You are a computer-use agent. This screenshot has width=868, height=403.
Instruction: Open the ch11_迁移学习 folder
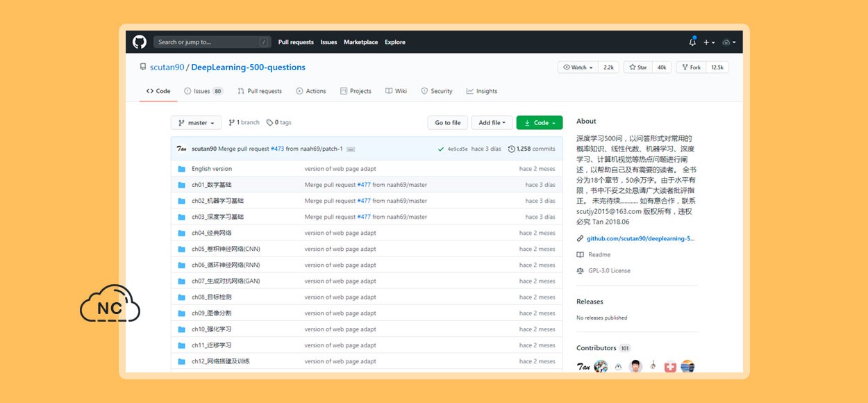tap(212, 345)
